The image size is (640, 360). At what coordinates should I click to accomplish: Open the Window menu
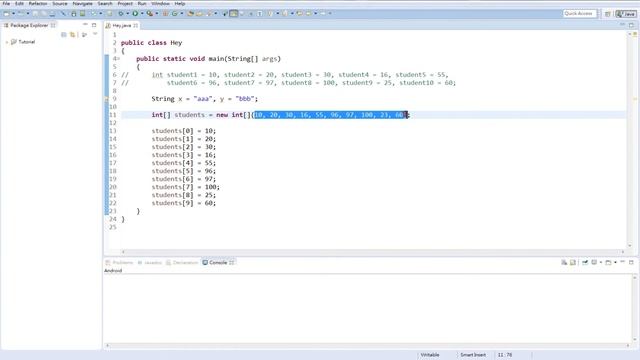pyautogui.click(x=160, y=3)
